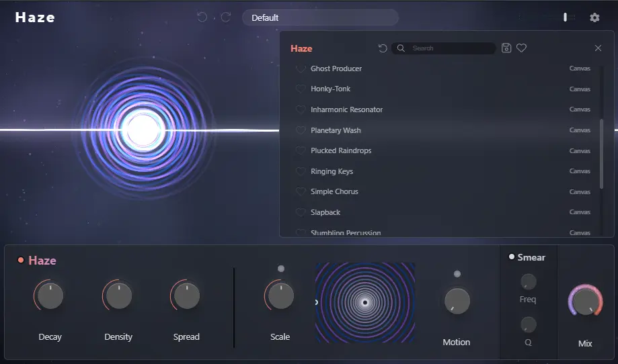
Task: Filter favorites with the heart icon by search
Action: (521, 48)
